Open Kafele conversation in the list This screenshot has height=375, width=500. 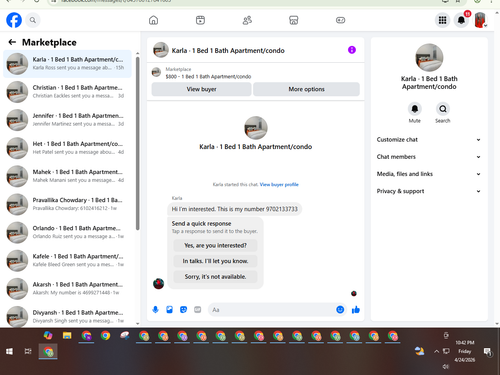click(67, 260)
